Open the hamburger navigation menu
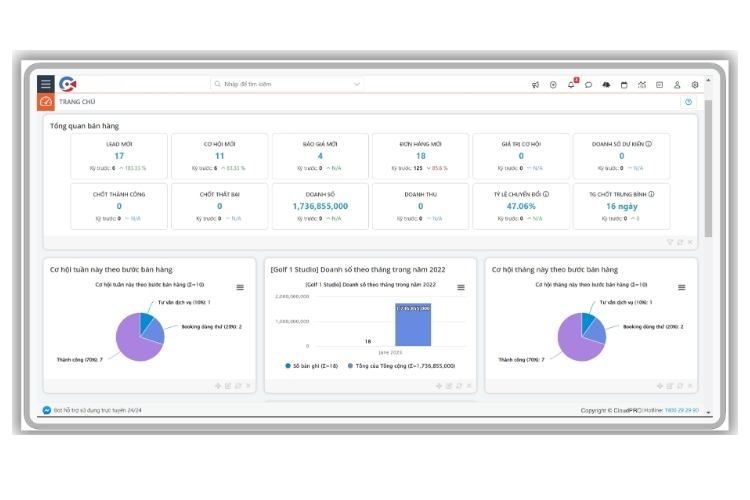 [46, 84]
